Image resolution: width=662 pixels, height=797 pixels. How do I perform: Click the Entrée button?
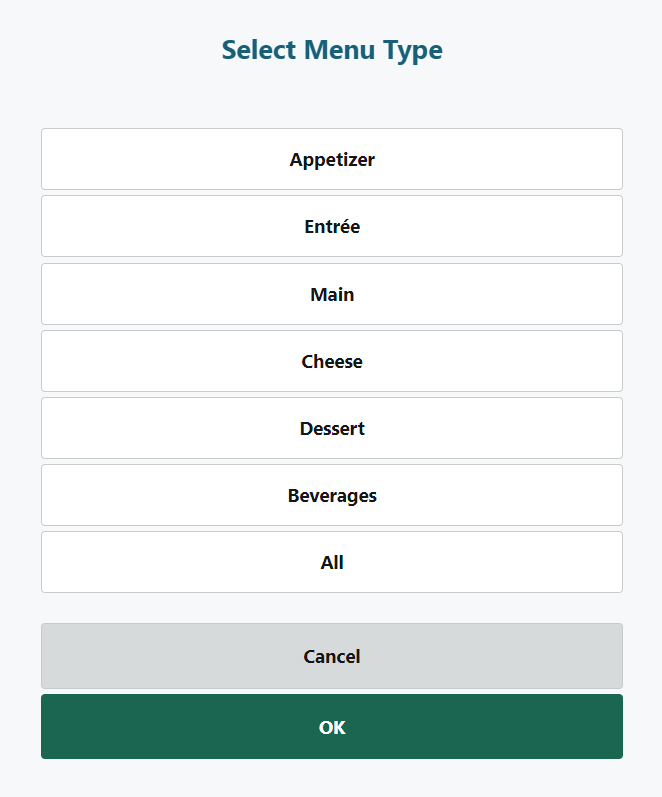pos(332,226)
